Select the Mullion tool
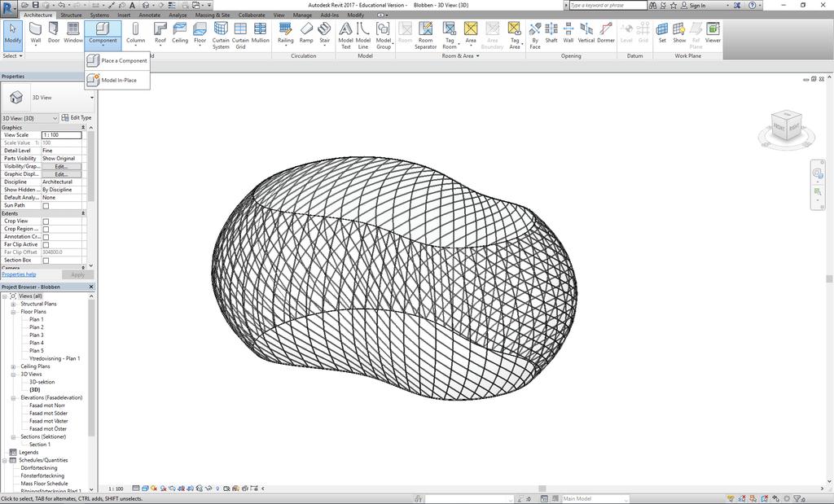Screen dimensions: 834x504 point(260,33)
